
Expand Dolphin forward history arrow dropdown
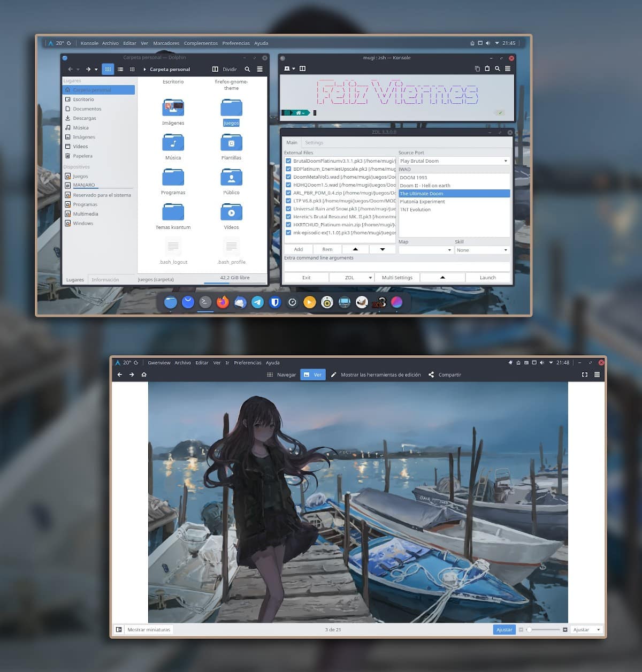point(96,69)
